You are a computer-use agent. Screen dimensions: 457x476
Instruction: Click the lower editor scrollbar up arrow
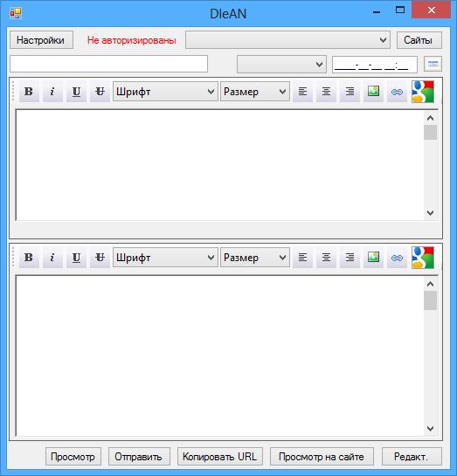[430, 284]
